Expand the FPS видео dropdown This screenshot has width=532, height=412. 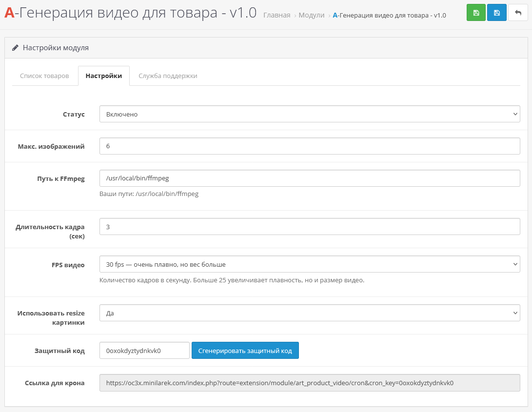[x=310, y=264]
